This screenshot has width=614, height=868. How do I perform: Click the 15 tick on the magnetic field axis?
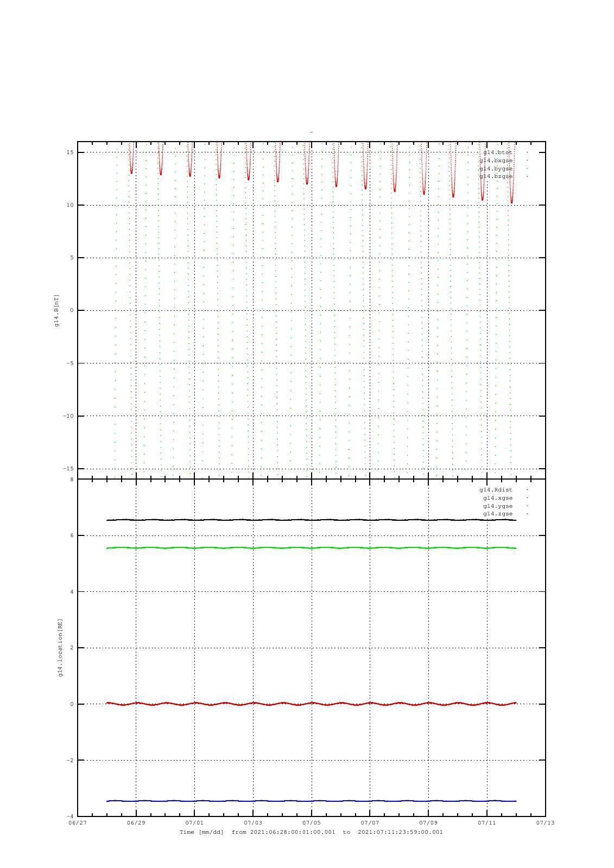point(71,152)
